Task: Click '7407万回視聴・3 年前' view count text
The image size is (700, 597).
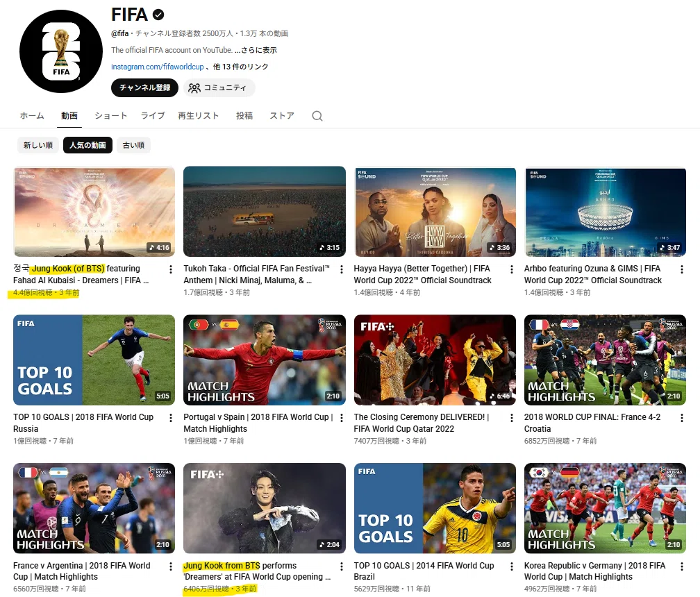Action: coord(390,442)
